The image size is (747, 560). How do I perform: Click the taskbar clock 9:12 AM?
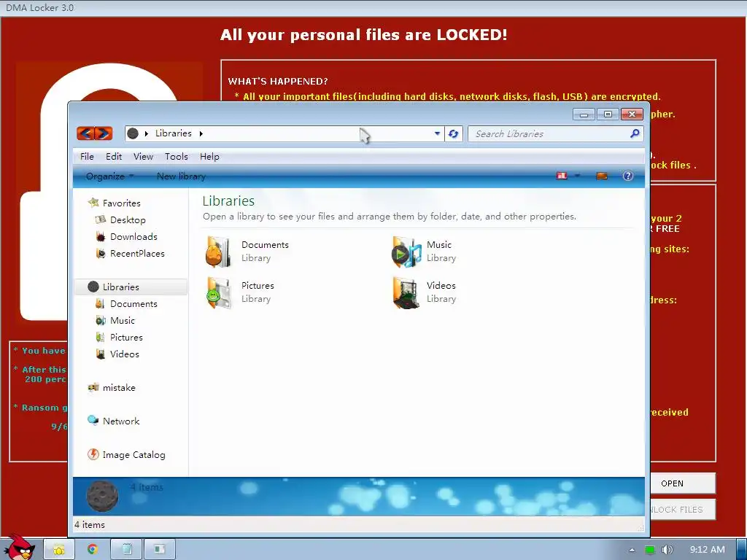708,550
